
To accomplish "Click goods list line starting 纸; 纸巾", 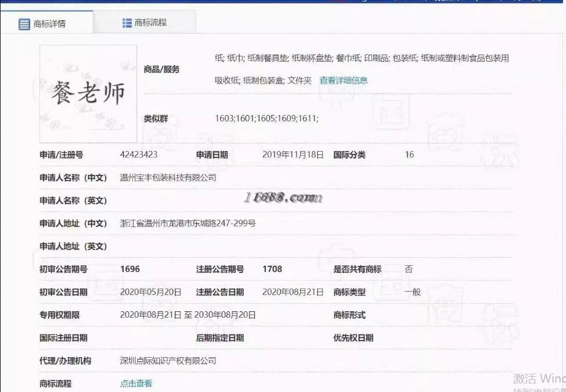I will point(362,58).
